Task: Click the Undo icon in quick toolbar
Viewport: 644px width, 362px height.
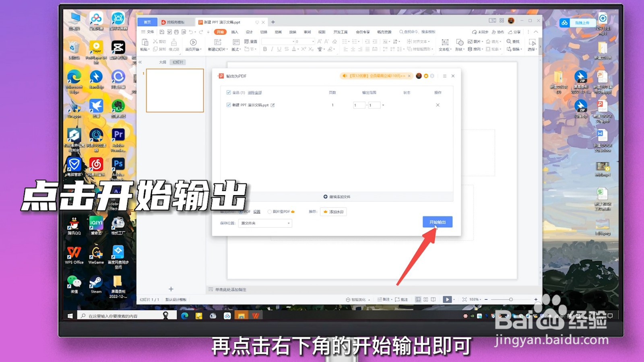Action: click(191, 32)
